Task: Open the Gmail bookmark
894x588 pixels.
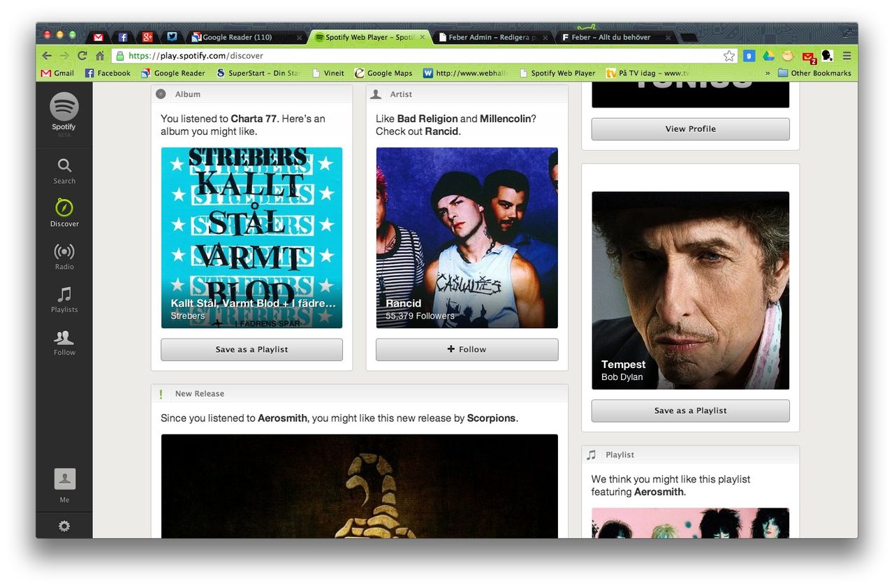Action: [57, 73]
